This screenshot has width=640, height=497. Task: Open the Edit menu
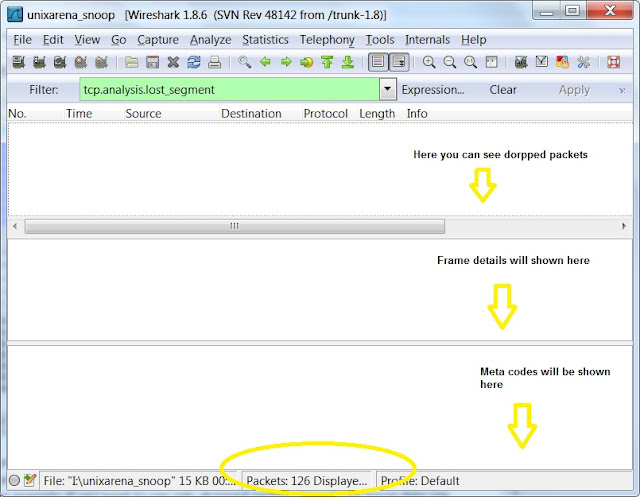(53, 40)
